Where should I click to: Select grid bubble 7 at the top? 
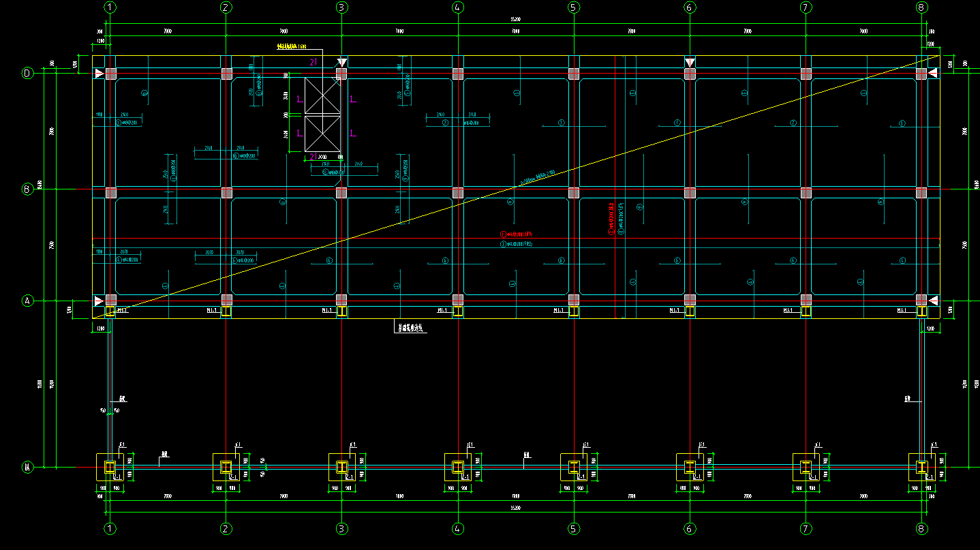pyautogui.click(x=806, y=7)
